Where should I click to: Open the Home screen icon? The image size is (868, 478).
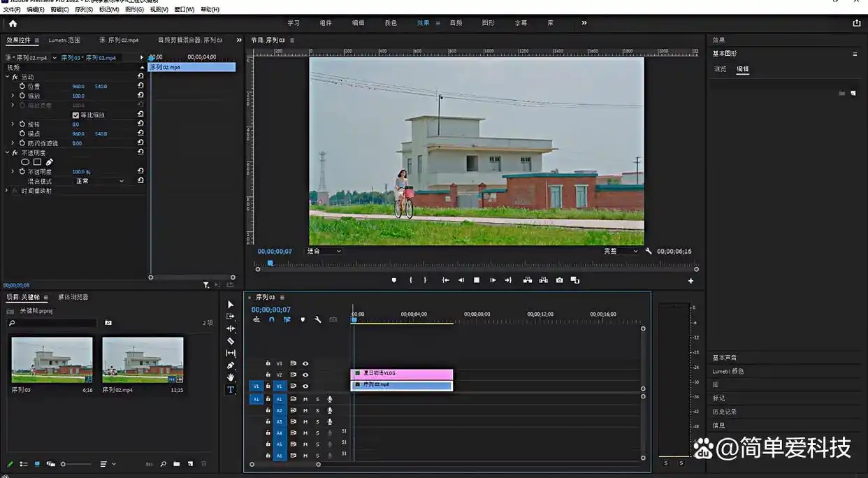point(13,23)
